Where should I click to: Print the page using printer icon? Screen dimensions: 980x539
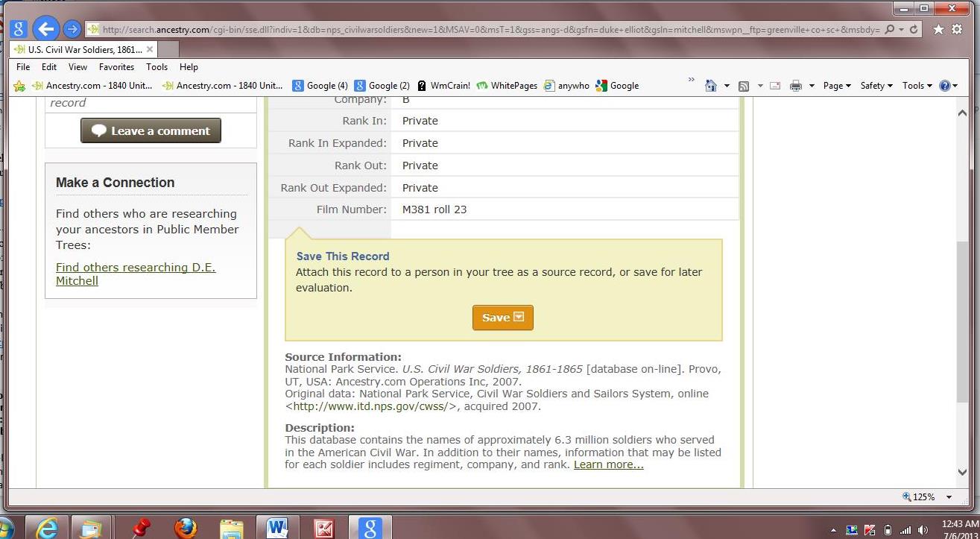pos(795,86)
